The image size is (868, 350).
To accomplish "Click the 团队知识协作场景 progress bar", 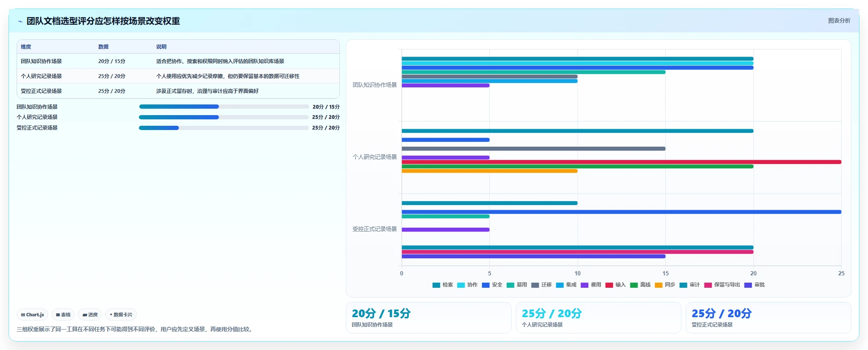I will [x=224, y=107].
